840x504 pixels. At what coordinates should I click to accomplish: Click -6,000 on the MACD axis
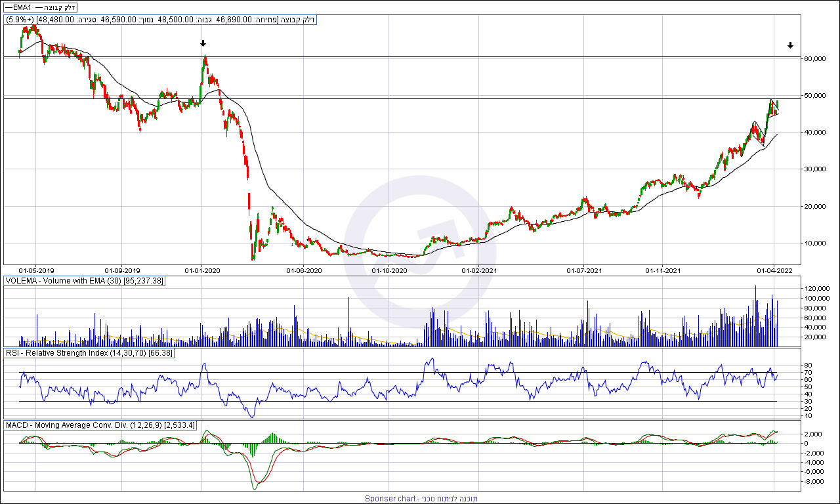(x=814, y=472)
